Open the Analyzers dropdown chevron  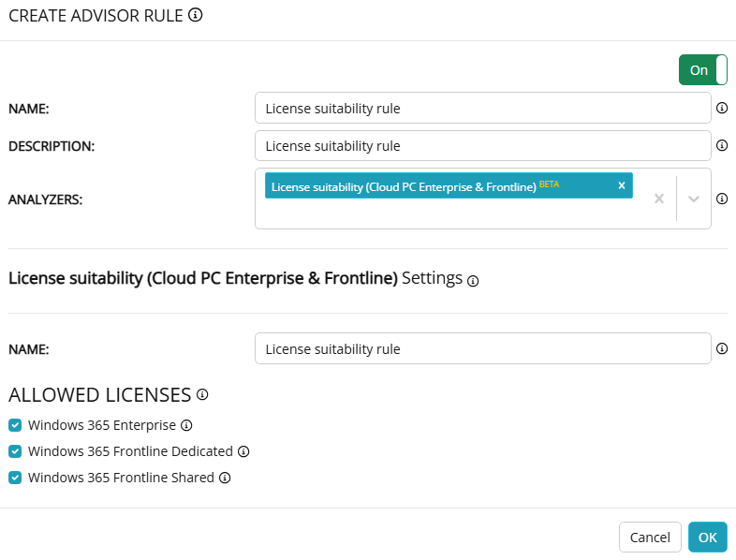point(694,199)
